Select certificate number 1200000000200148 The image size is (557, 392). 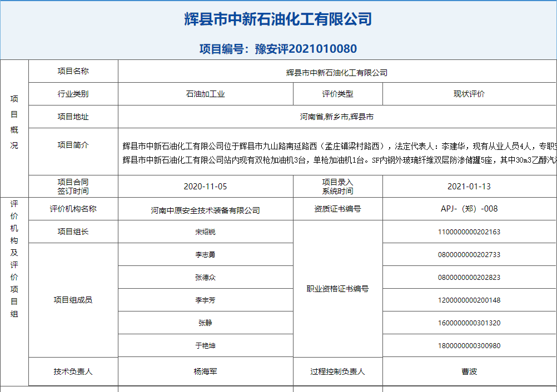[x=469, y=300]
